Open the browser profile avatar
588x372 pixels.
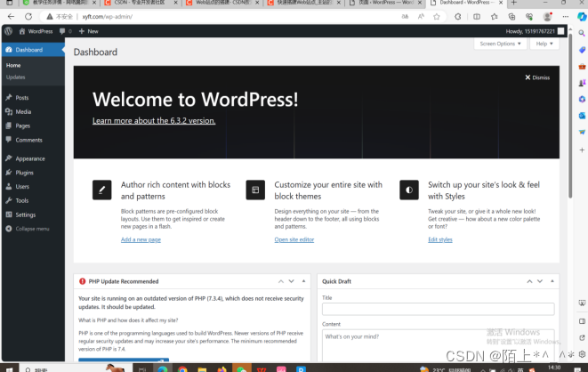547,17
